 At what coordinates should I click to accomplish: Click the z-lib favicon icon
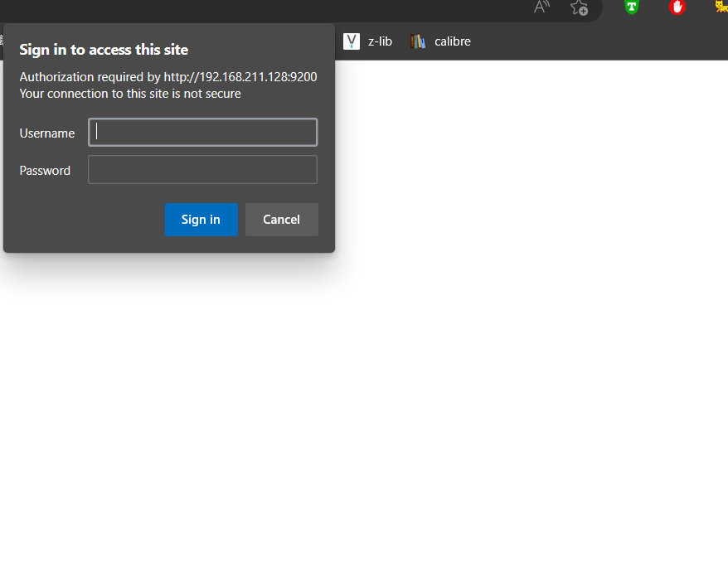tap(352, 41)
